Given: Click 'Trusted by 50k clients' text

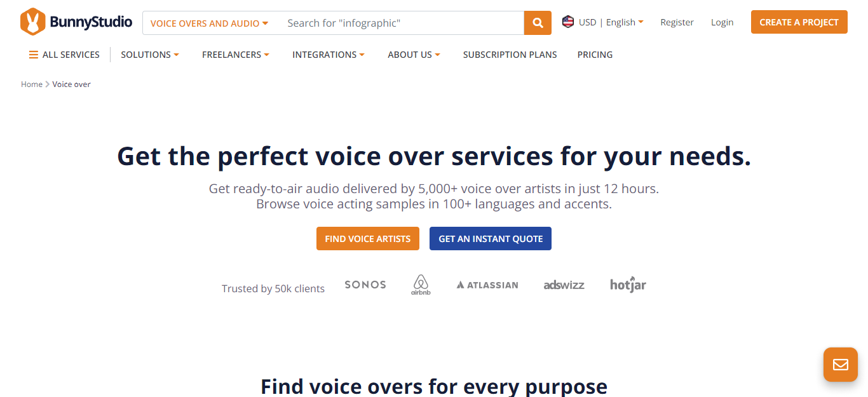Looking at the screenshot, I should pyautogui.click(x=273, y=288).
